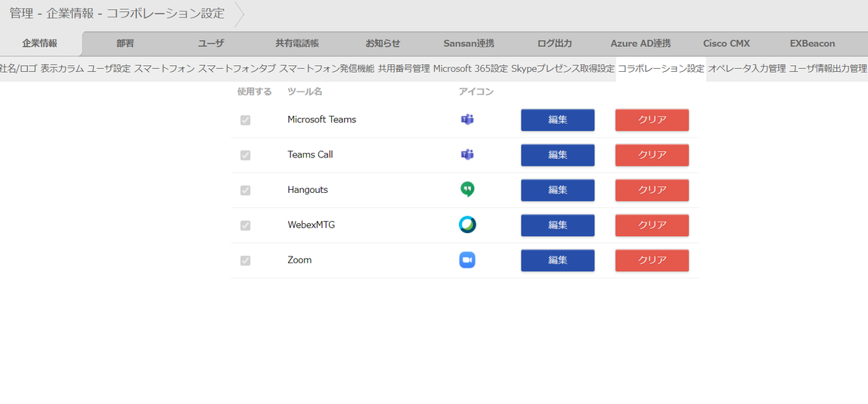Open the 部署 tab
868x404 pixels.
(x=125, y=44)
